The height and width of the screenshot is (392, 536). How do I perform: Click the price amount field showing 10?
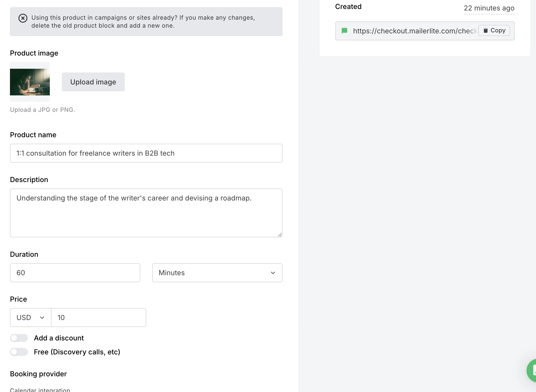99,318
